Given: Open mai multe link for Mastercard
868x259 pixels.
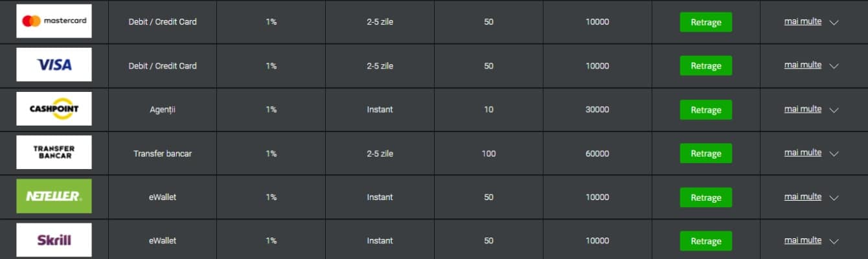Looking at the screenshot, I should (x=803, y=21).
